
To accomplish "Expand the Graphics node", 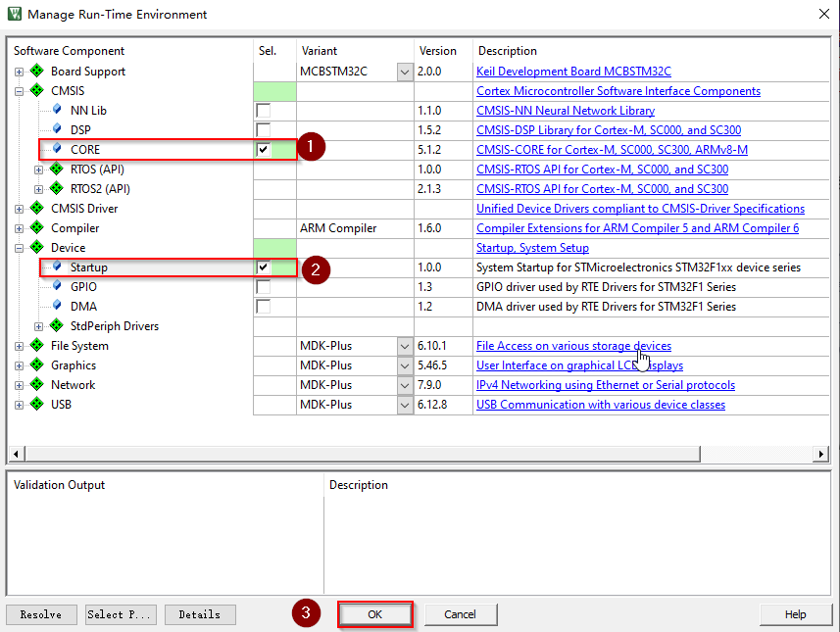I will coord(20,365).
